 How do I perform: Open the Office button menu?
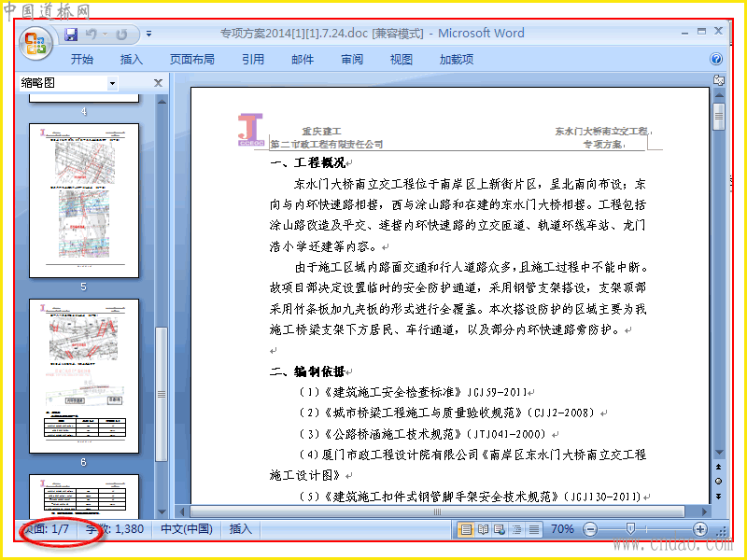(35, 43)
